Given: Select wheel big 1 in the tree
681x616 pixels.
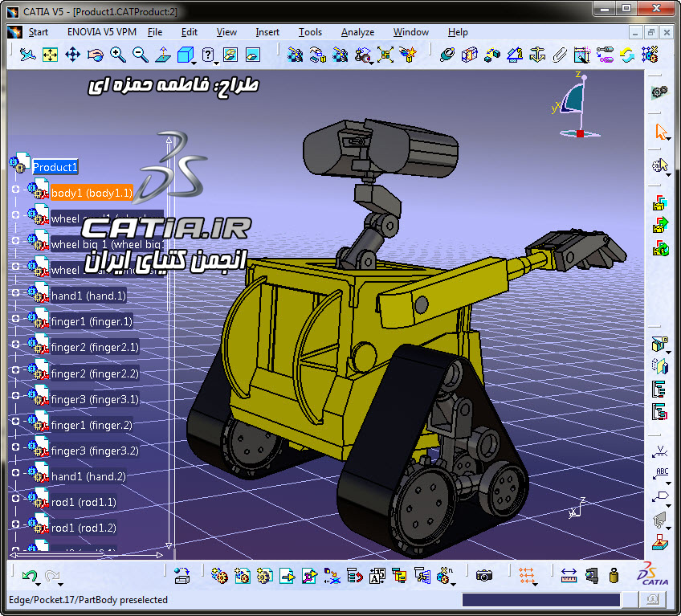Looking at the screenshot, I should 108,245.
